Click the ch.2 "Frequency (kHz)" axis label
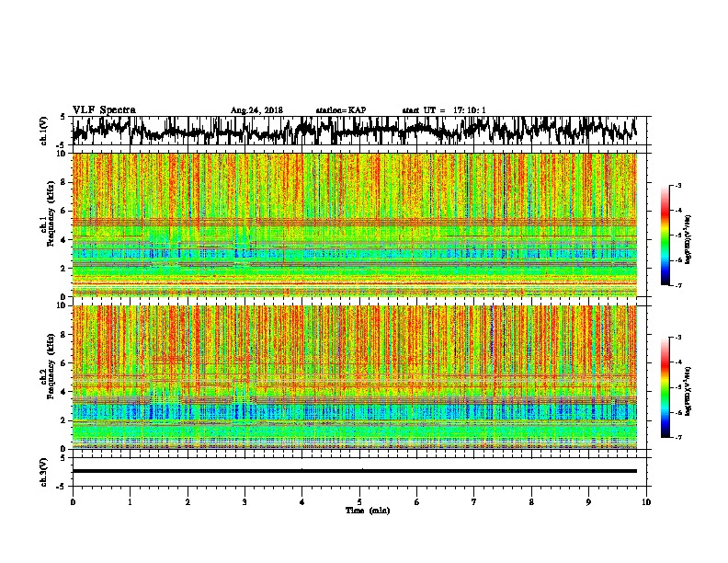 pos(51,366)
